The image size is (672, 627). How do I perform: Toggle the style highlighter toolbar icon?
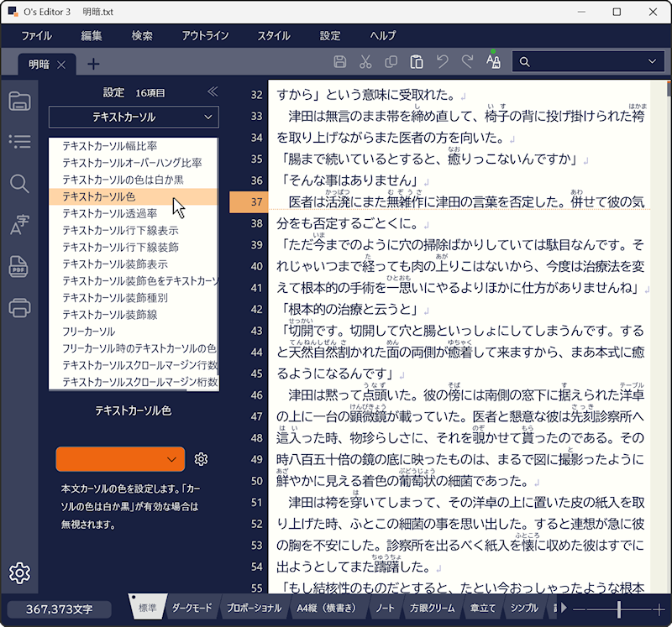493,61
